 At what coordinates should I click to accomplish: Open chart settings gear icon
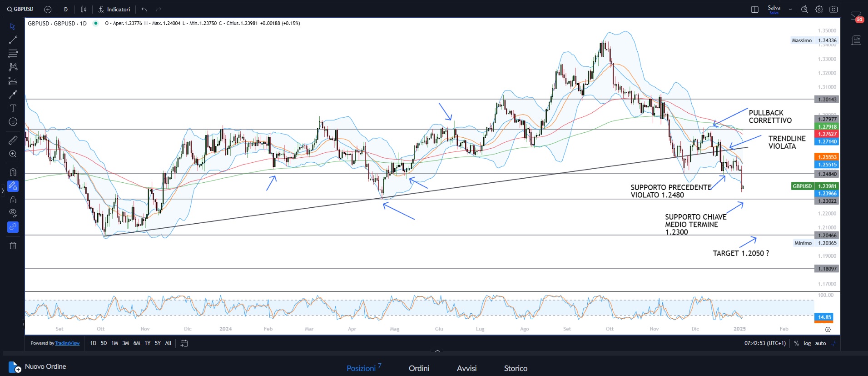click(819, 10)
